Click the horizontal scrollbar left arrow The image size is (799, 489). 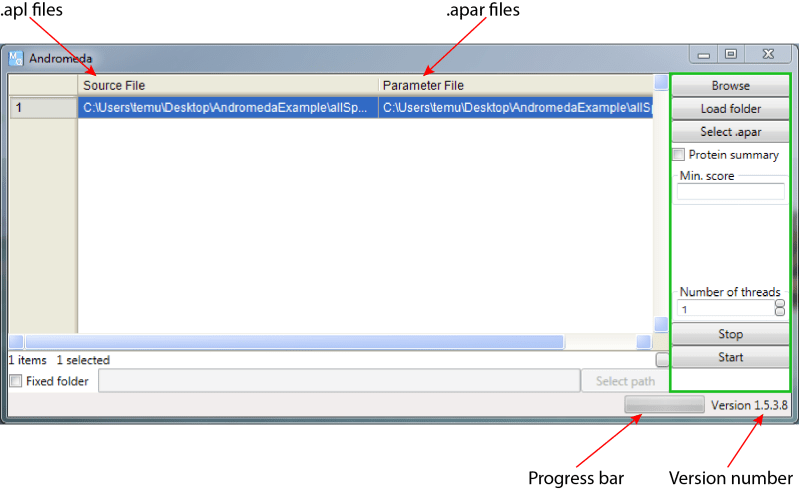point(16,341)
